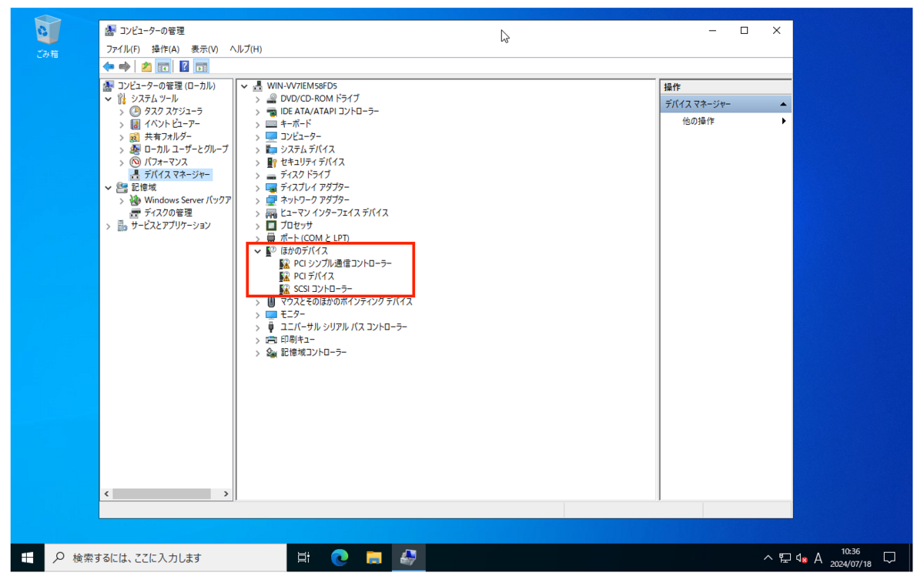Expand the サービスとアプリケーション node arrow
Screen dimensions: 924x583
coord(109,226)
